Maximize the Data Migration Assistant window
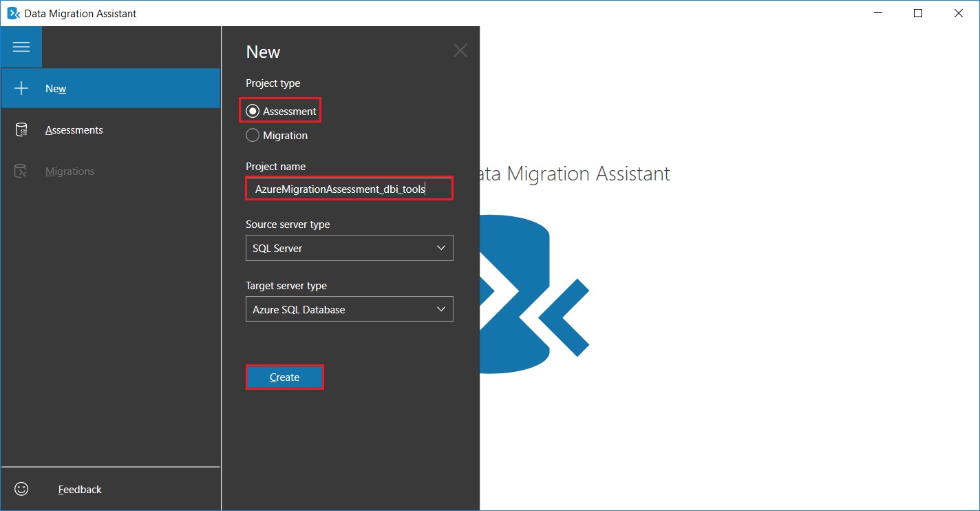 point(918,13)
